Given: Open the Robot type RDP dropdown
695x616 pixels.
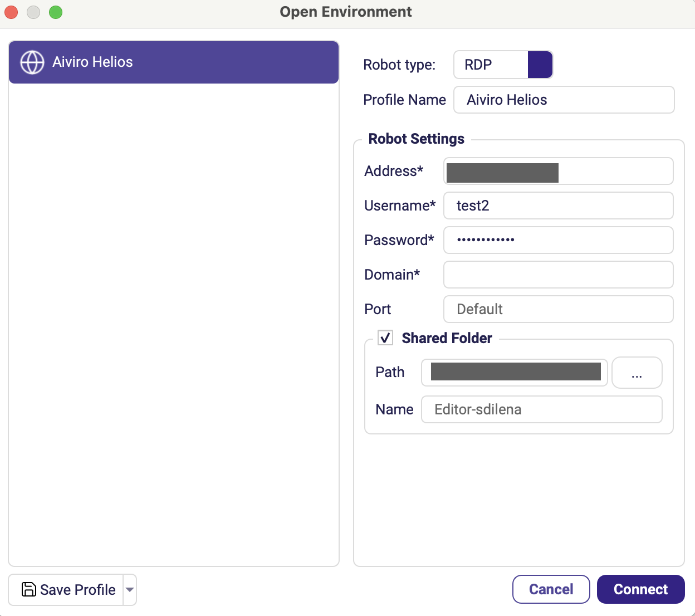Looking at the screenshot, I should 503,65.
